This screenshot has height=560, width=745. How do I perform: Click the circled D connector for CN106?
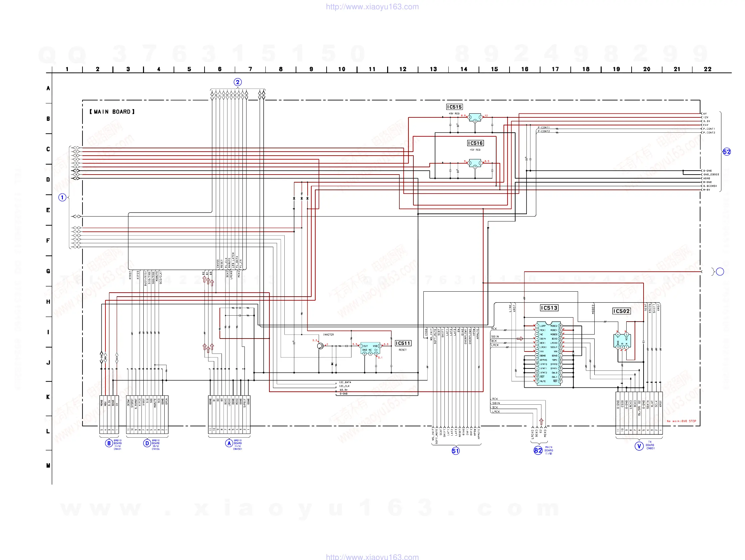tap(147, 443)
